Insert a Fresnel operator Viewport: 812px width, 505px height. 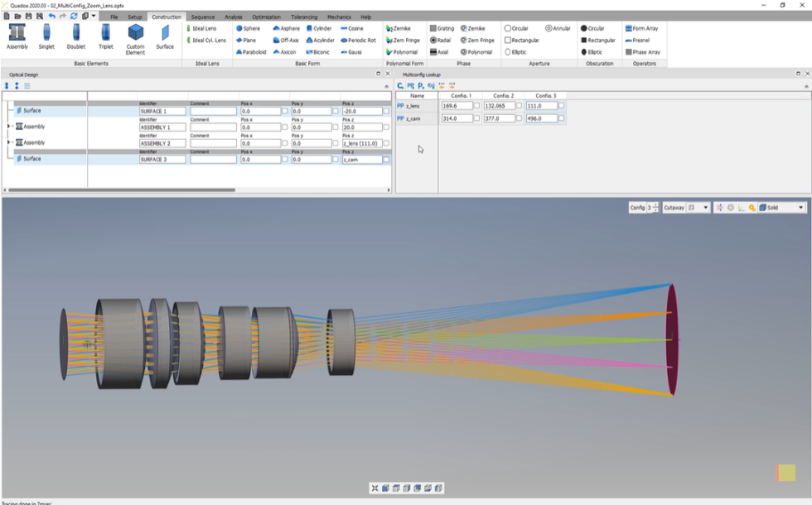[637, 40]
